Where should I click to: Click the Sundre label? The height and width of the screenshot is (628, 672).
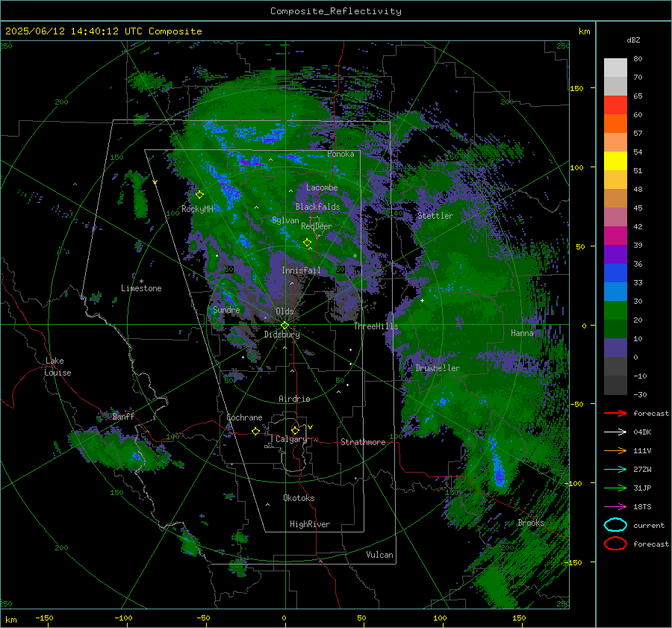point(226,310)
